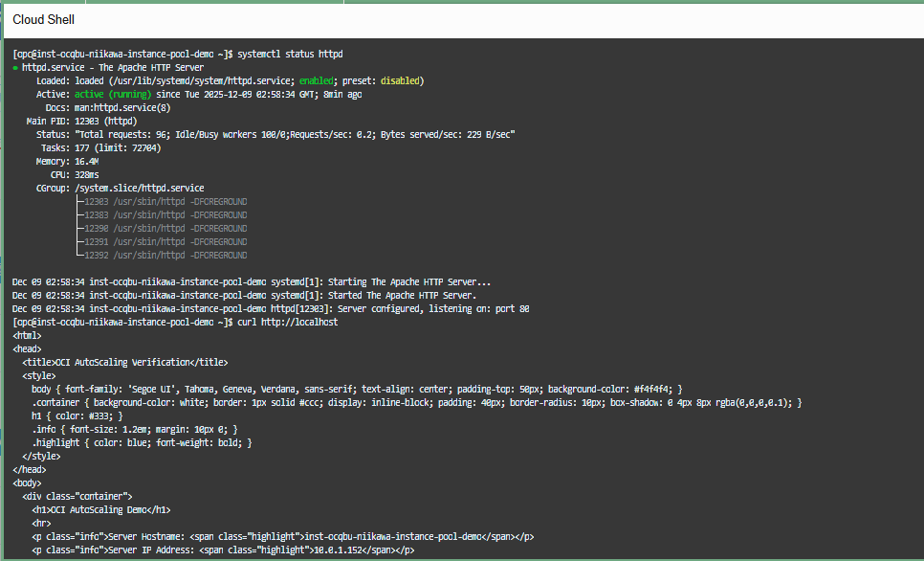Click the green "enabled" status word

[319, 81]
